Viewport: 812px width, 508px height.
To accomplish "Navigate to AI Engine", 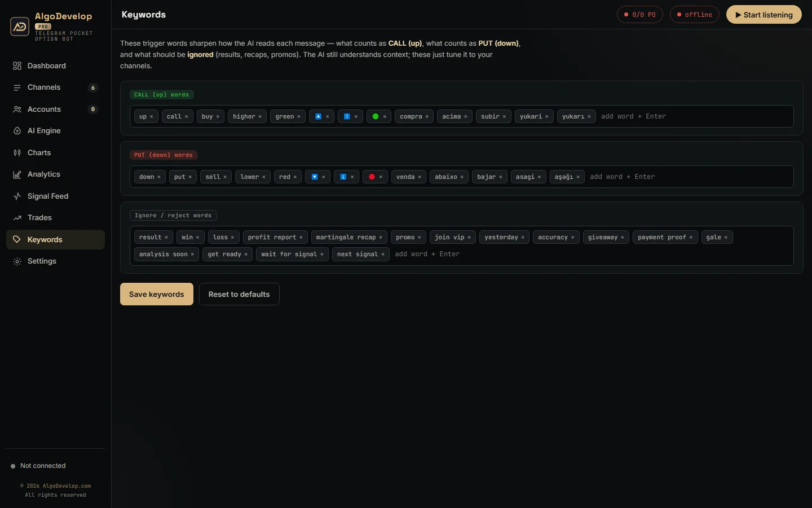I will pyautogui.click(x=55, y=131).
